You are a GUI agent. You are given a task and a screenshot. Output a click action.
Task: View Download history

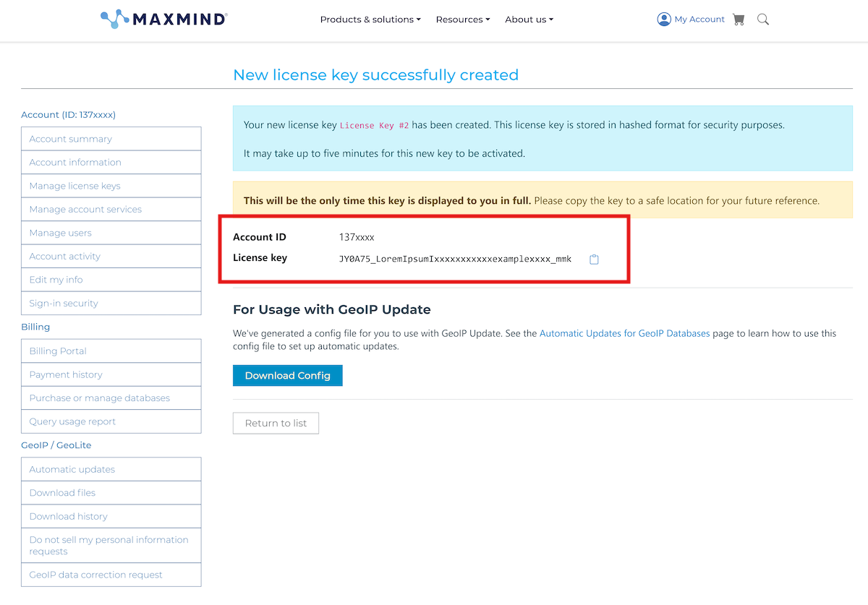[x=111, y=516]
